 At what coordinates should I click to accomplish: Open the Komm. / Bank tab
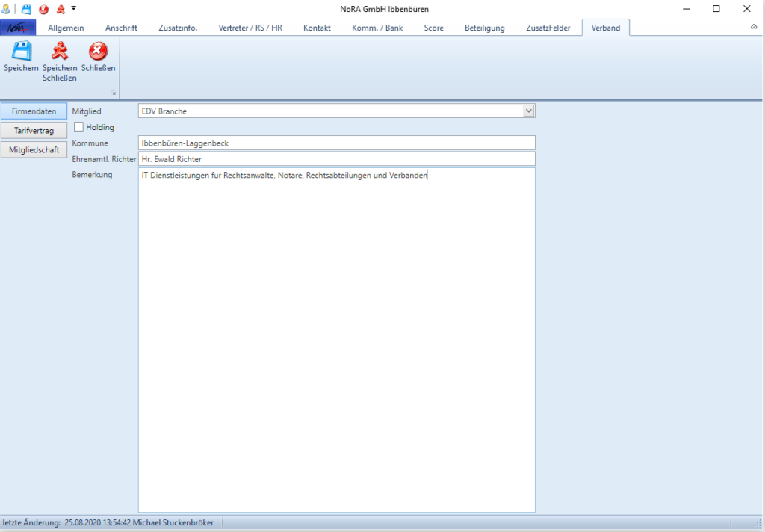tap(377, 28)
